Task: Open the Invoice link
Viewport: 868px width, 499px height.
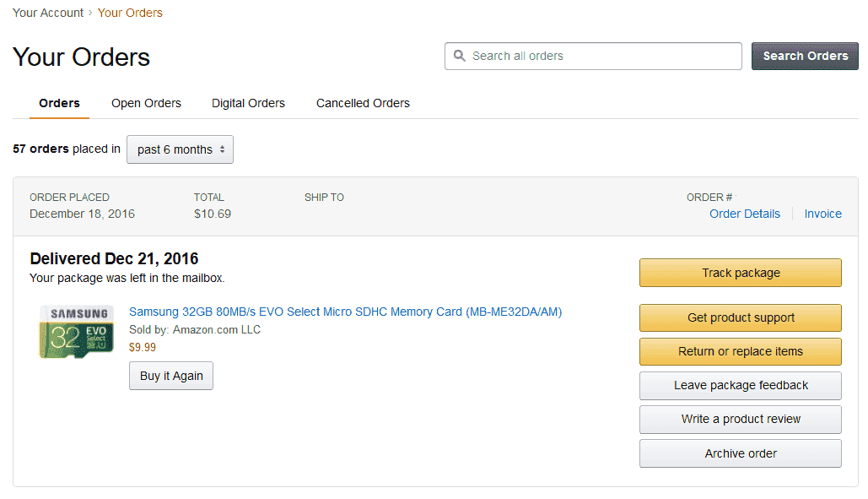Action: pos(822,214)
